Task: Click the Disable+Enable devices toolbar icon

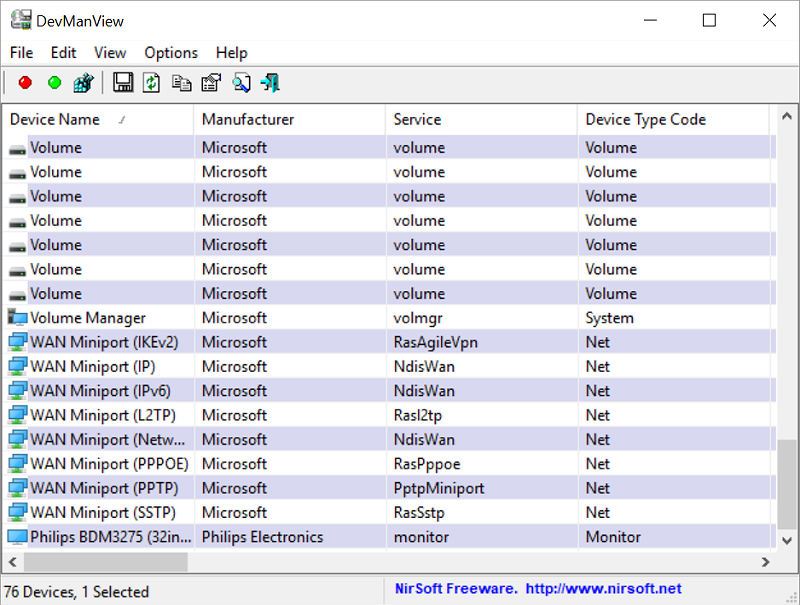Action: pyautogui.click(x=84, y=83)
